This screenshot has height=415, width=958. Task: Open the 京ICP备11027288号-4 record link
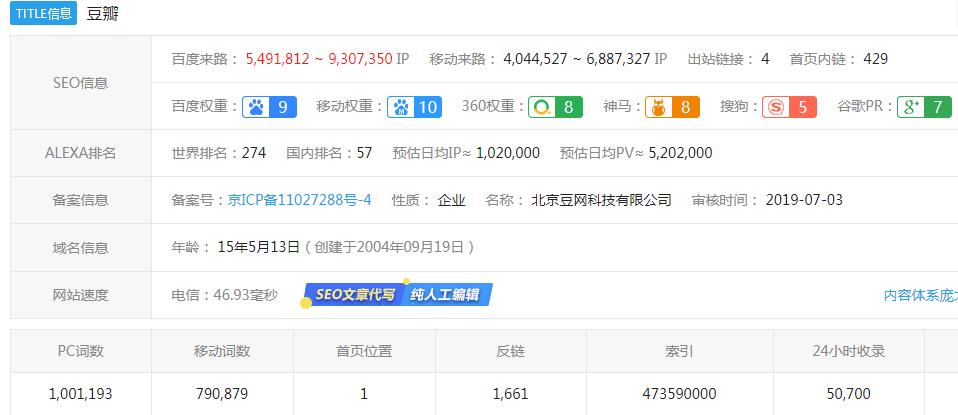coord(299,200)
